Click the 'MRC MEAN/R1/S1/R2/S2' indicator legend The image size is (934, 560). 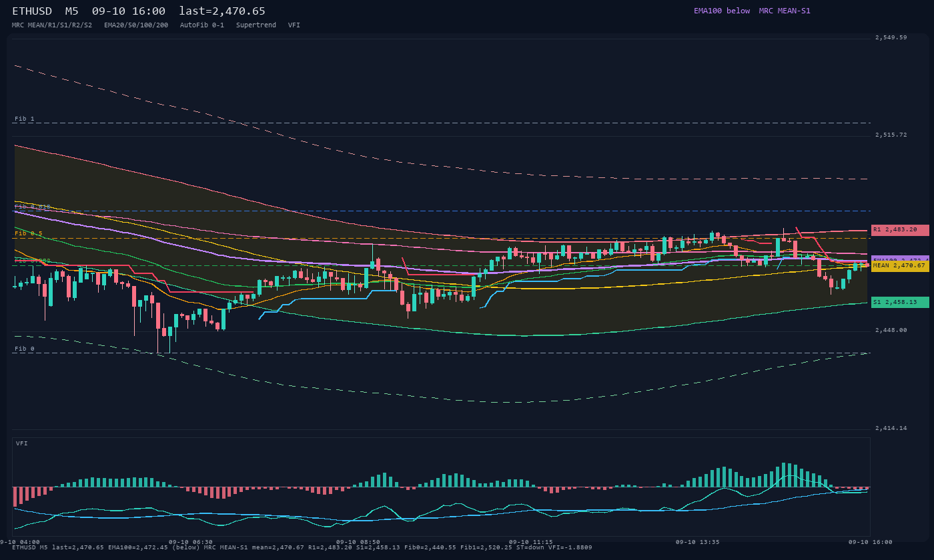(52, 25)
